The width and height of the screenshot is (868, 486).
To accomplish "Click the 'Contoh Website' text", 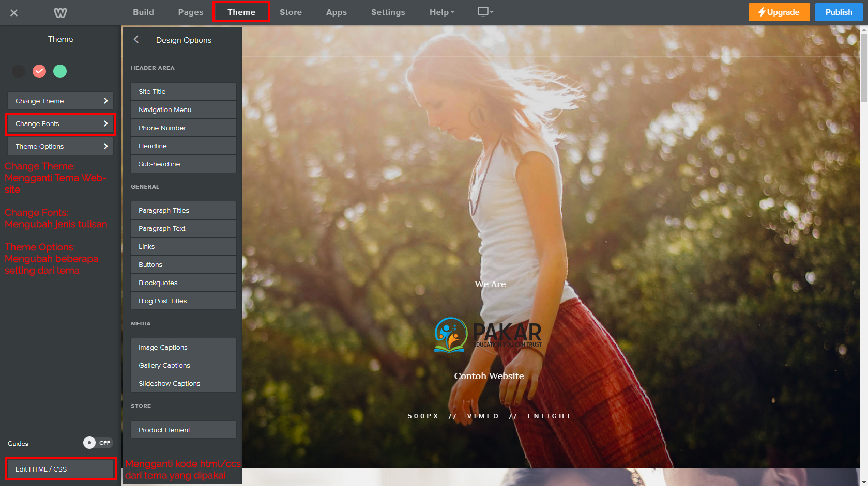I will [x=489, y=376].
